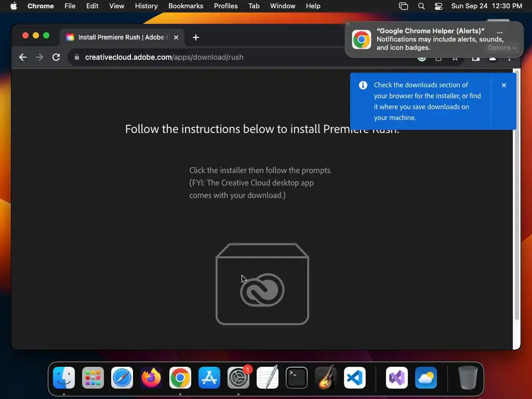
Task: Click the ellipsis in the Chrome Helper notification
Action: click(x=500, y=32)
